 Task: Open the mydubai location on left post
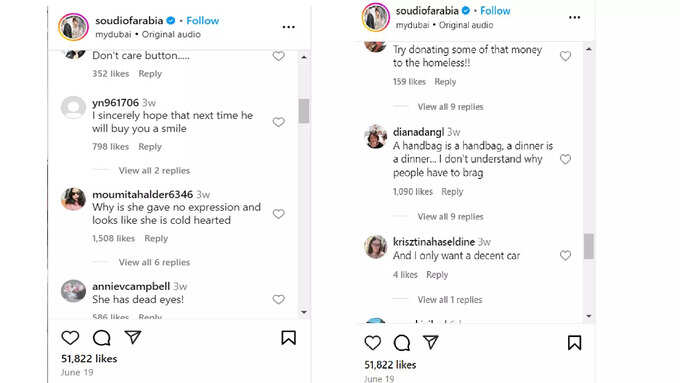coord(113,34)
